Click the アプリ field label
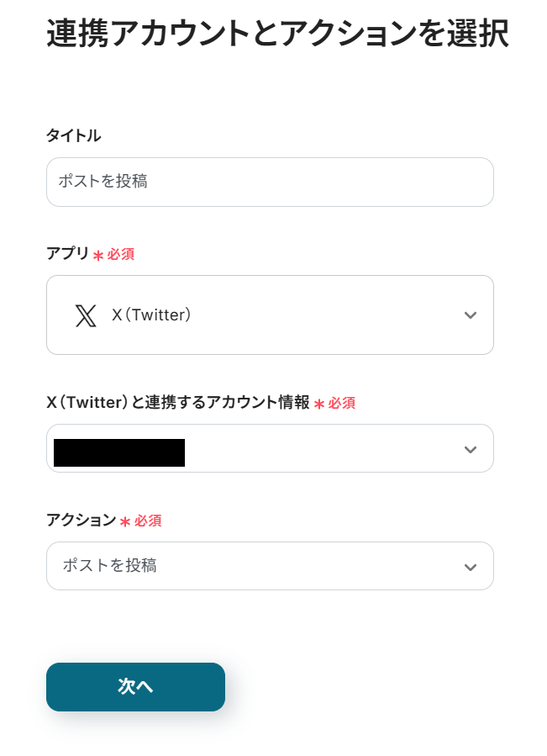The height and width of the screenshot is (756, 547). pos(67,253)
